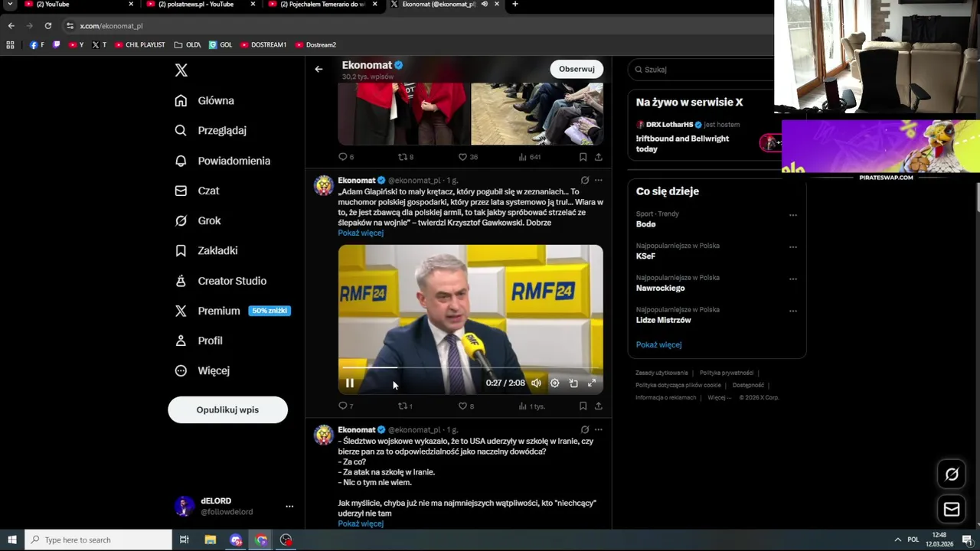Repost top tweet with 8 reposts
Viewport: 980px width, 551px height.
(x=405, y=157)
